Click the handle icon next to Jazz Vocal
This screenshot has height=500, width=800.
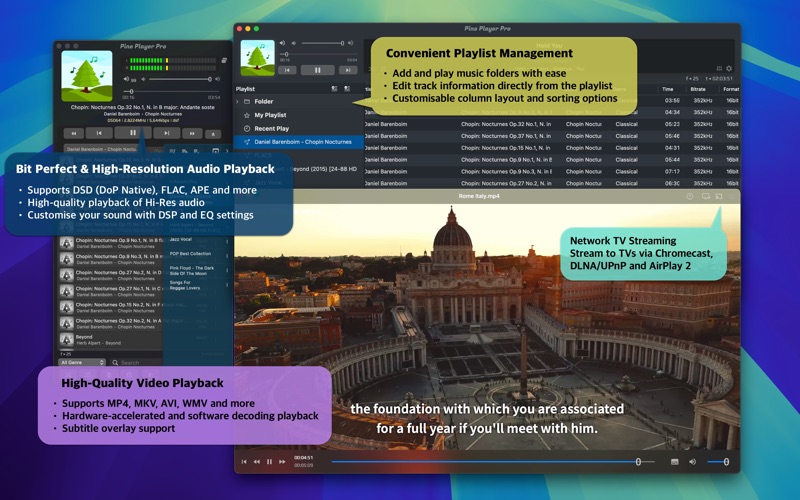[x=228, y=242]
